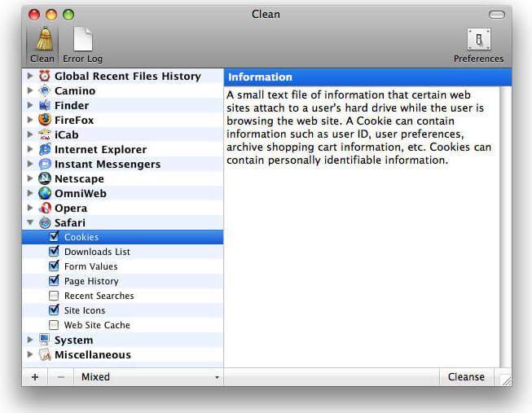
Task: Select the Downloads List row label
Action: coord(97,252)
